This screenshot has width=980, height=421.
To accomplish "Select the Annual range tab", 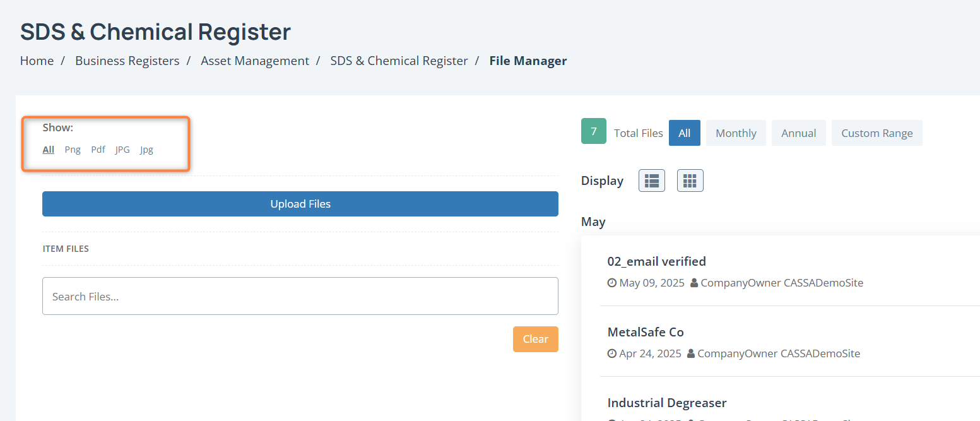I will (798, 133).
